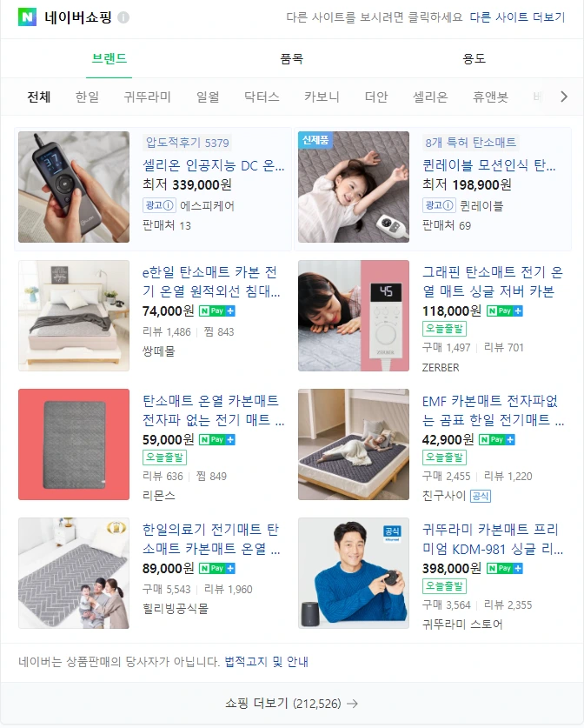The height and width of the screenshot is (728, 584).
Task: Click the N Pay badge beside 74,000원
Action: [216, 311]
